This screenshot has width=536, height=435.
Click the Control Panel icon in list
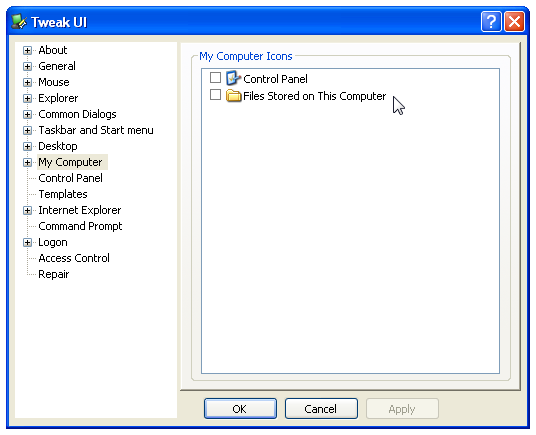click(233, 78)
